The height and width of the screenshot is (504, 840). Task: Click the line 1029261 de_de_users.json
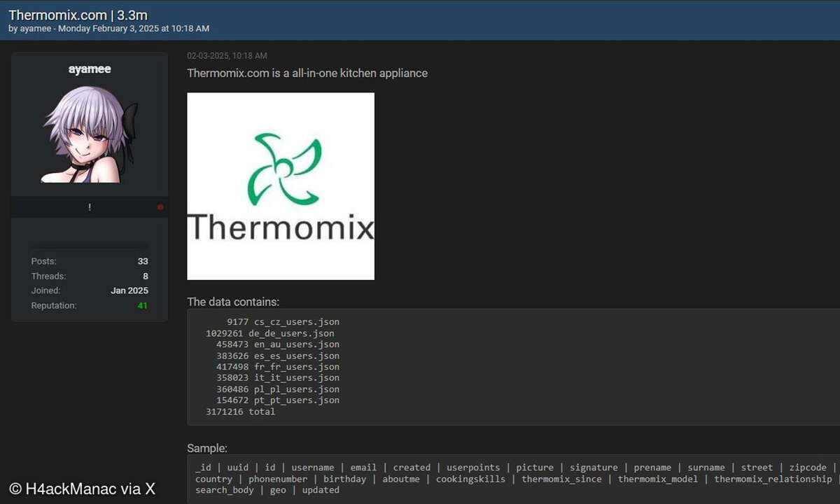point(269,333)
